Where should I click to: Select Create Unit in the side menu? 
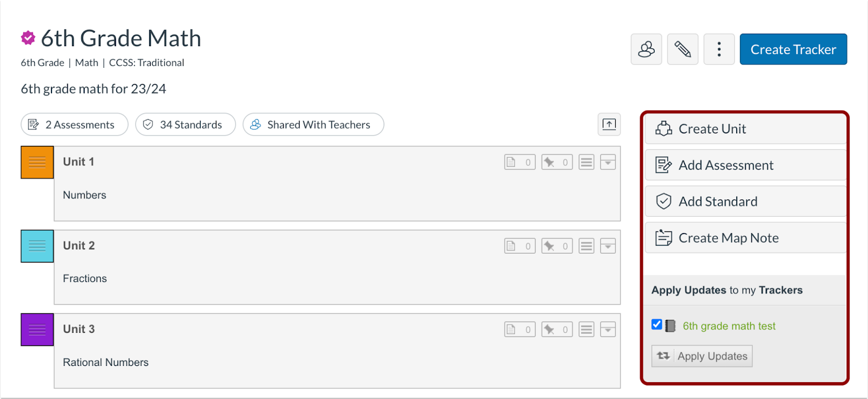point(745,129)
